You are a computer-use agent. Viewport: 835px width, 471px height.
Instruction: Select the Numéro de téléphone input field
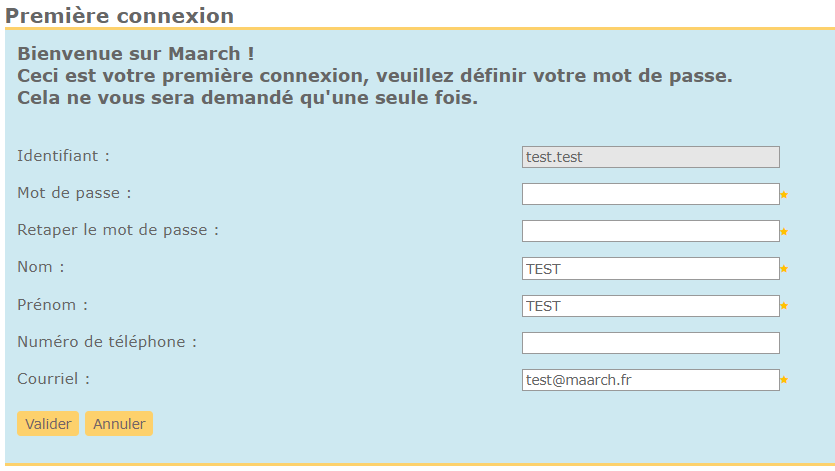650,343
